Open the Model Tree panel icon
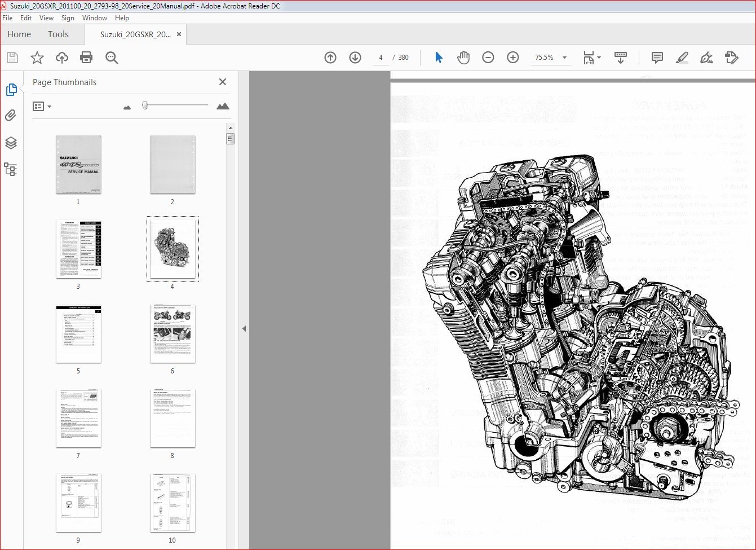This screenshot has height=550, width=756. click(11, 169)
